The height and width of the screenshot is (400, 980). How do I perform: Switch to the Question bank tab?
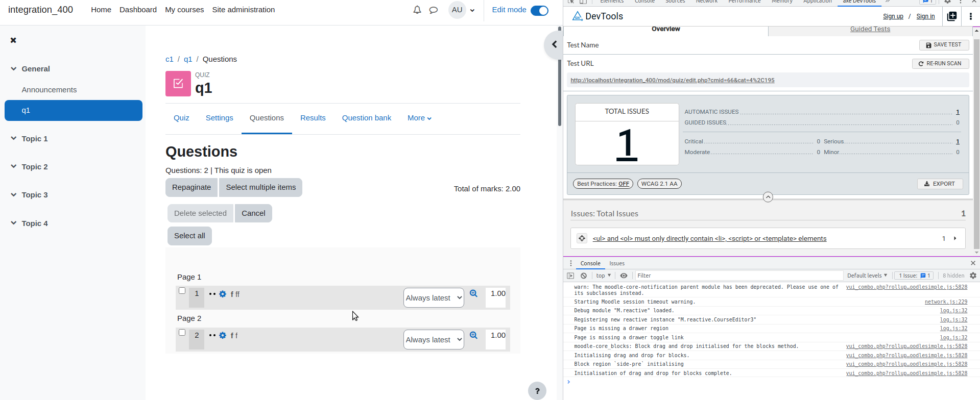click(x=367, y=118)
